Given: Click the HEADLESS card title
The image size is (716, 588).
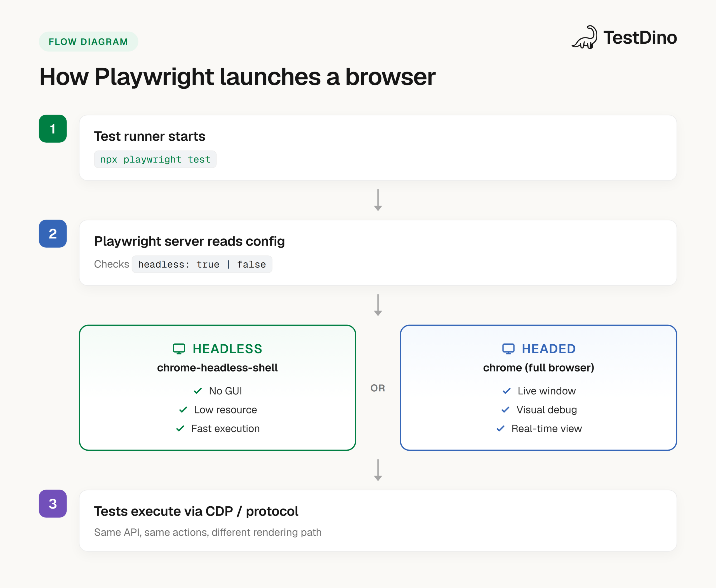Looking at the screenshot, I should (227, 349).
